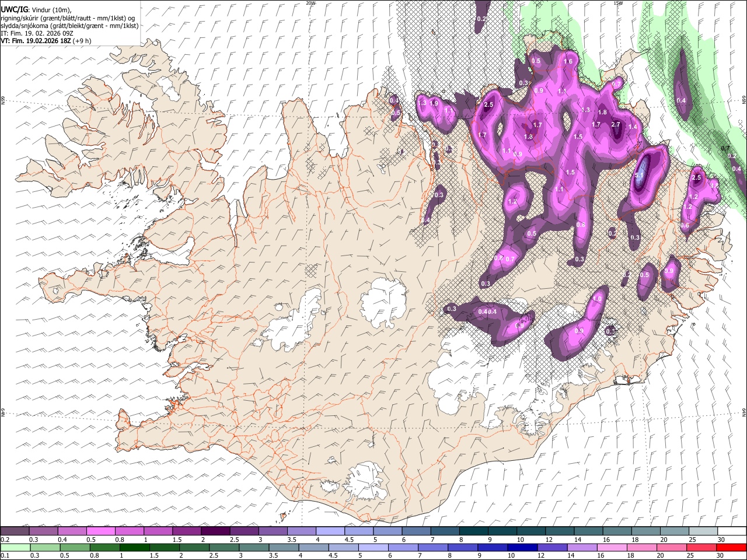Click the '0.2' label on the snow scale
Image resolution: width=747 pixels, height=560 pixels.
(x=5, y=540)
